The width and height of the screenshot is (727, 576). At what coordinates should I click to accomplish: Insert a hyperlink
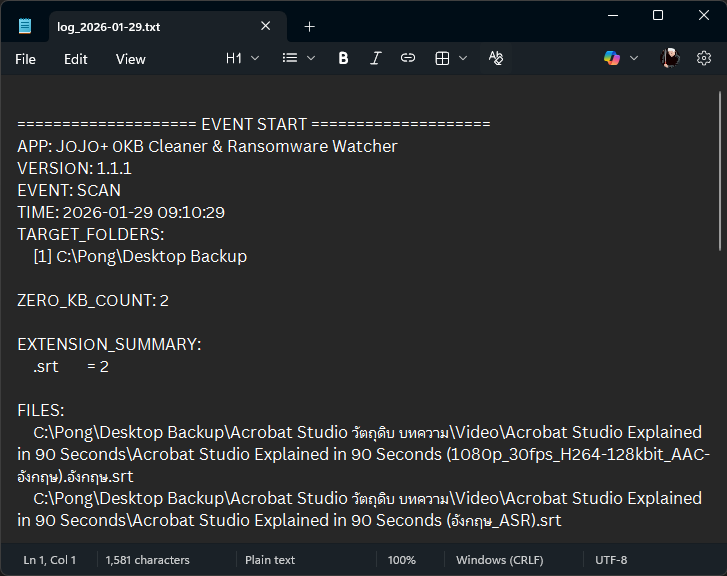point(408,58)
